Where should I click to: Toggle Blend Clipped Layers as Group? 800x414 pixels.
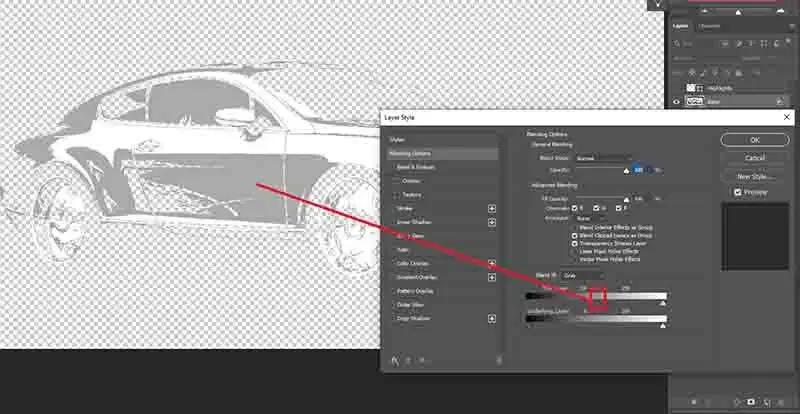pos(574,236)
